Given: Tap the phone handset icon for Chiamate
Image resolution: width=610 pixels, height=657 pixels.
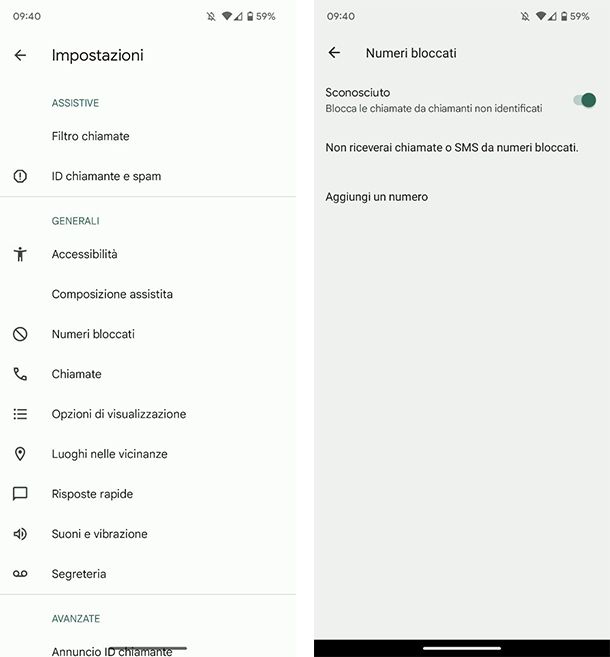Looking at the screenshot, I should point(20,374).
